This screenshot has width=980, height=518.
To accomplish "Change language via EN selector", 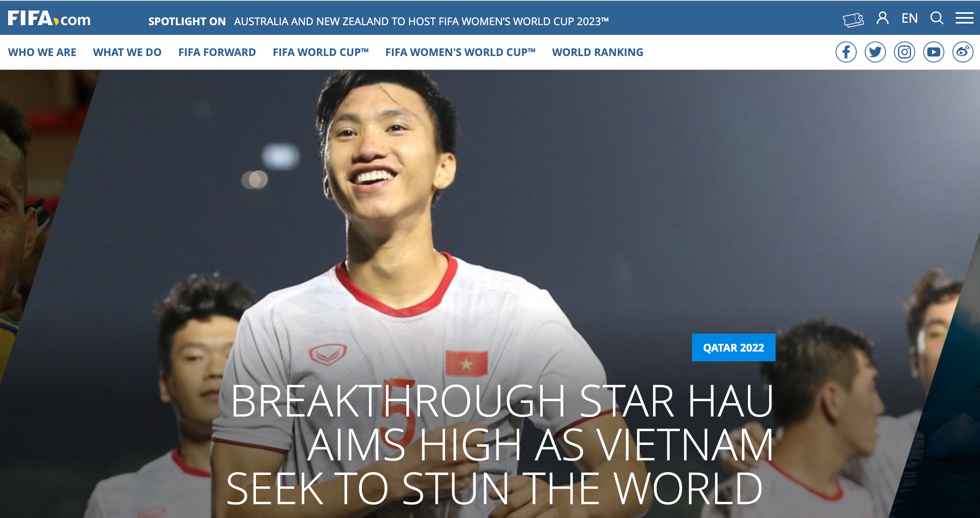I will pos(909,18).
